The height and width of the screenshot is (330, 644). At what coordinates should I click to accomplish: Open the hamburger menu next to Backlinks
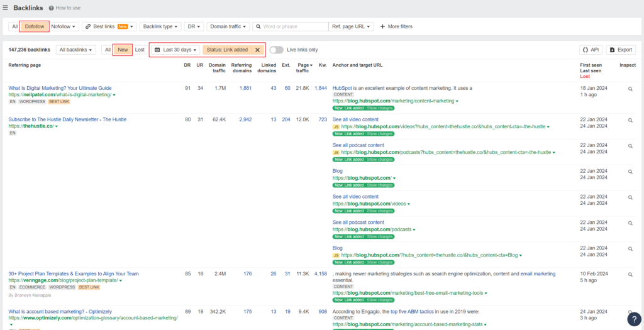[5, 8]
